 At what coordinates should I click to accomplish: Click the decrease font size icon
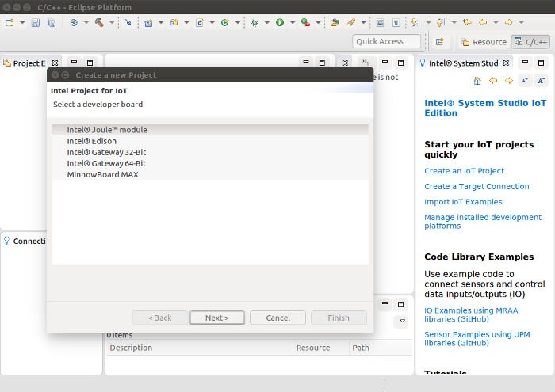[x=525, y=81]
